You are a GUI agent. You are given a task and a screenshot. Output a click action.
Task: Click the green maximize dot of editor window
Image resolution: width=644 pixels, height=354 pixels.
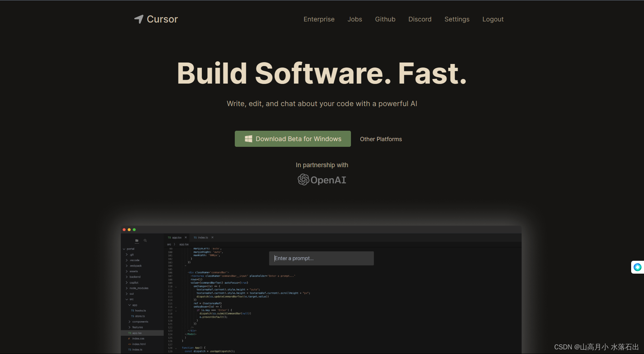(134, 230)
